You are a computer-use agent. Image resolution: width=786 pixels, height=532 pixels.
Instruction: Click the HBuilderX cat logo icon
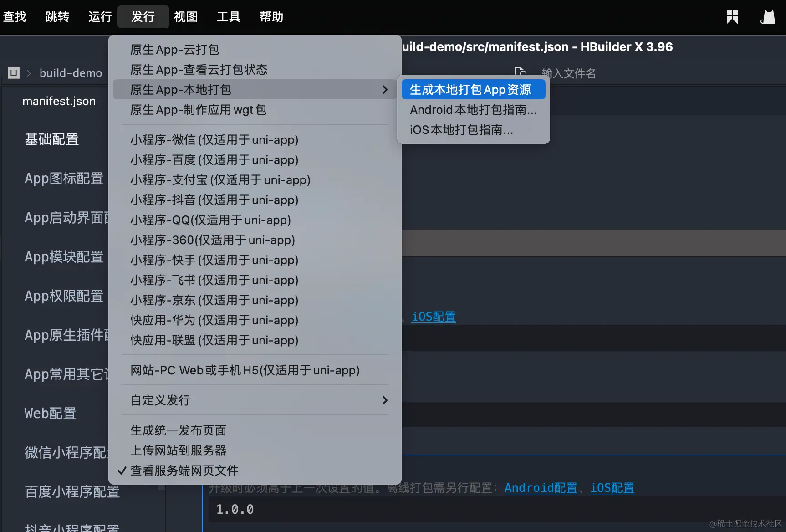pos(768,17)
